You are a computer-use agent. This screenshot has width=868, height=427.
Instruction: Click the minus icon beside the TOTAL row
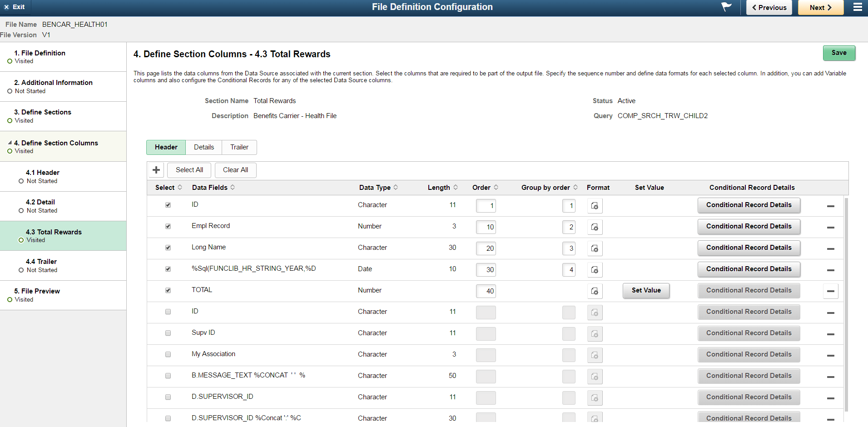click(x=830, y=291)
